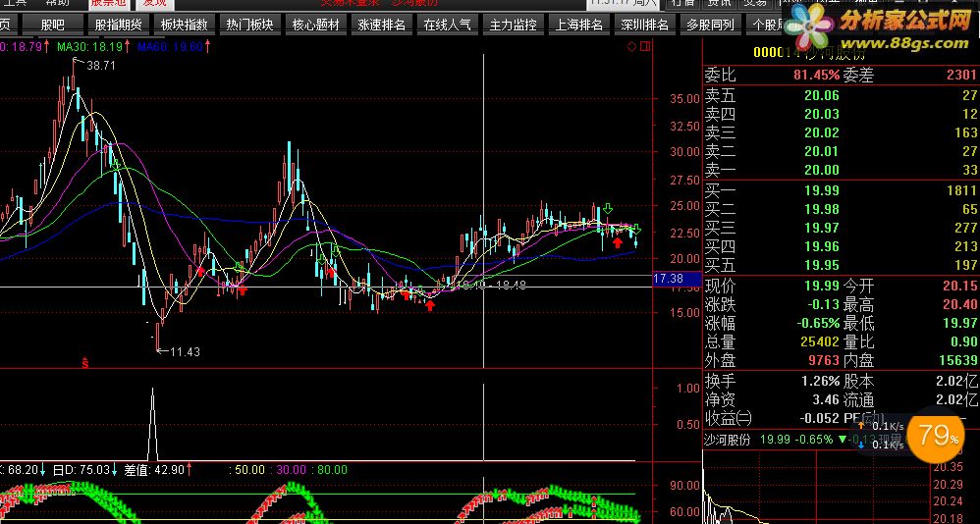Viewport: 980px width, 524px height.
Task: Click the 38.71 high price label
Action: (100, 66)
